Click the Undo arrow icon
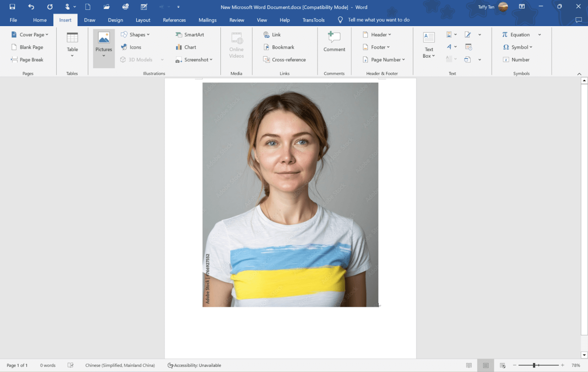This screenshot has width=588, height=372. [31, 7]
